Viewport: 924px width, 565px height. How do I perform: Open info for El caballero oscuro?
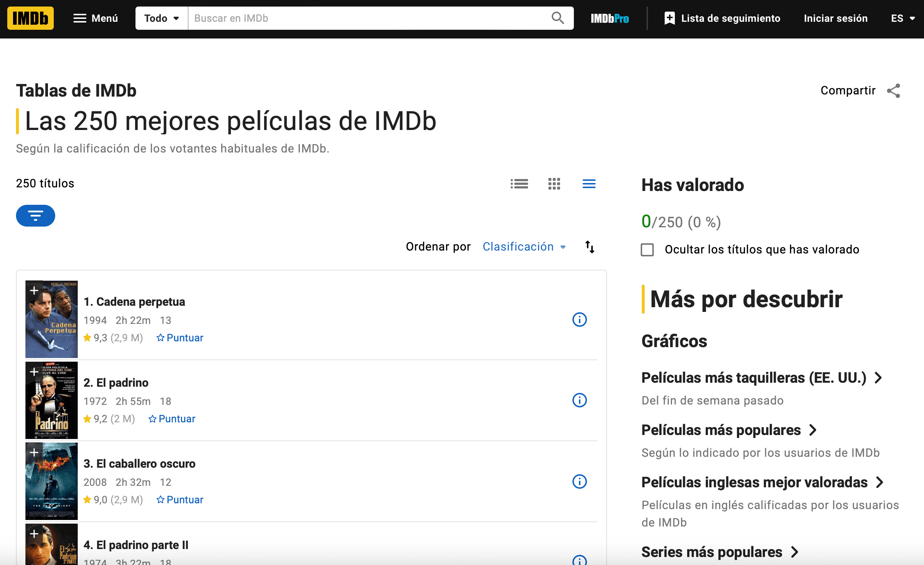coord(579,481)
